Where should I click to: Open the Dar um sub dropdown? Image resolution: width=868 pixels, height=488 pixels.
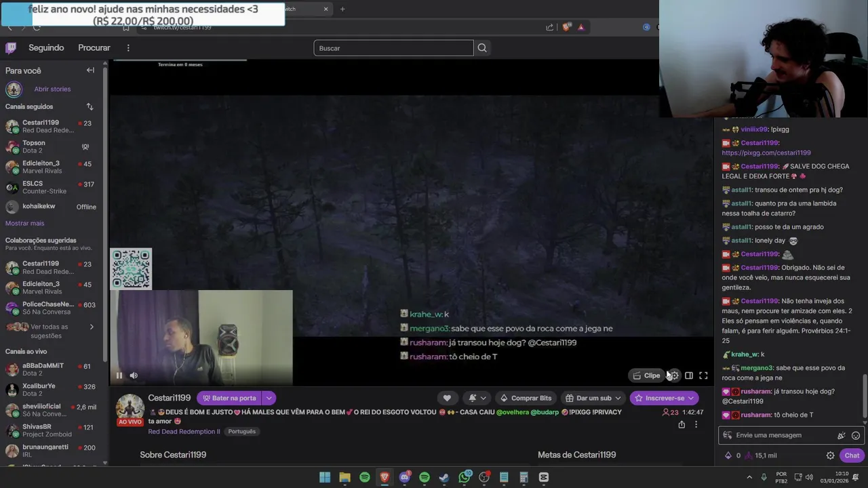point(593,398)
